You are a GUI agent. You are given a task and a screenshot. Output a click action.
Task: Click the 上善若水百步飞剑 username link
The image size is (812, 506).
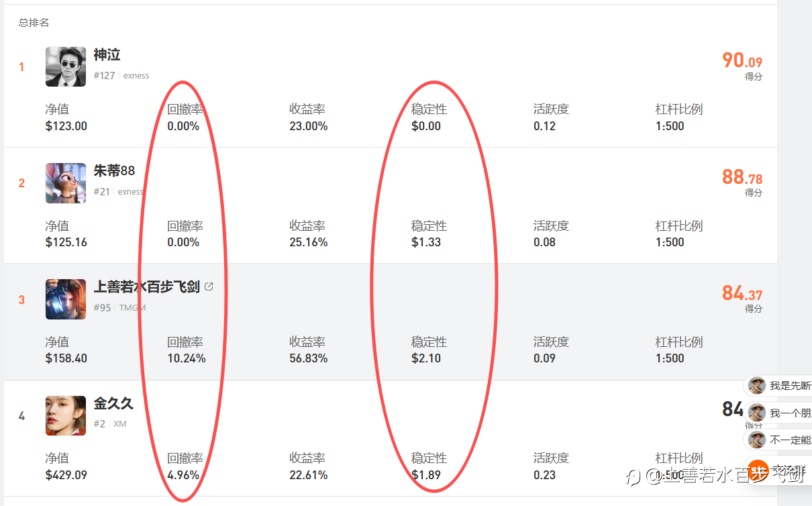point(146,287)
